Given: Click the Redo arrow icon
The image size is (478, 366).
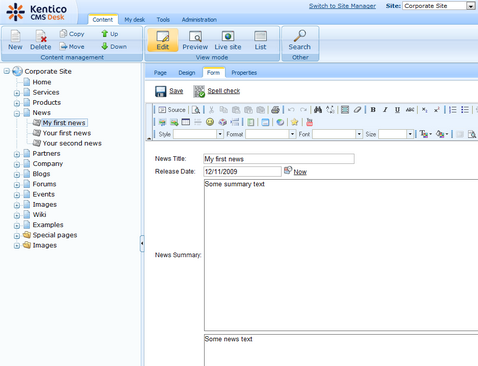Looking at the screenshot, I should pos(303,110).
